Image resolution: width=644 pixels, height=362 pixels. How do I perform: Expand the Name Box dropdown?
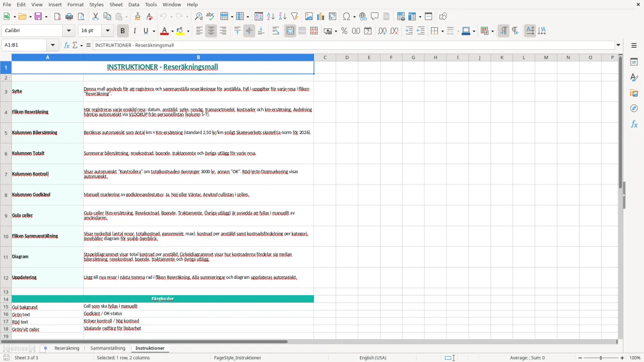(x=52, y=46)
